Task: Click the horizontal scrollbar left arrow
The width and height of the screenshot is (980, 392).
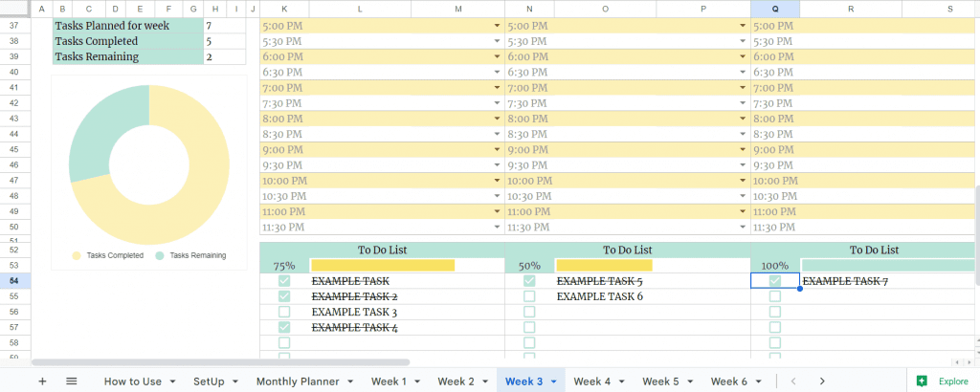Action: pos(955,362)
